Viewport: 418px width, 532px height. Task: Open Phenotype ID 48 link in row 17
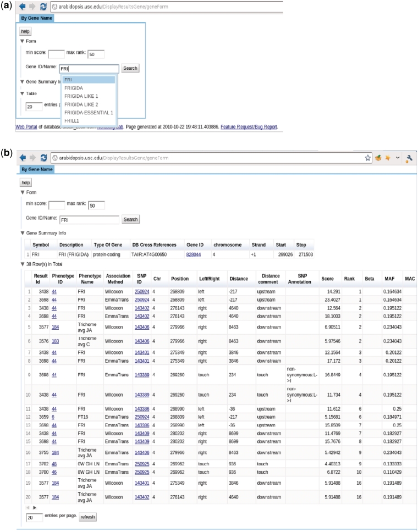[x=54, y=464]
